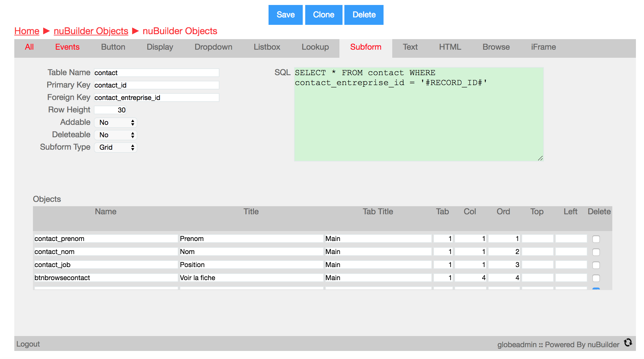Click the contact_job name cell
Screen dimensions: 644x359
pos(106,265)
